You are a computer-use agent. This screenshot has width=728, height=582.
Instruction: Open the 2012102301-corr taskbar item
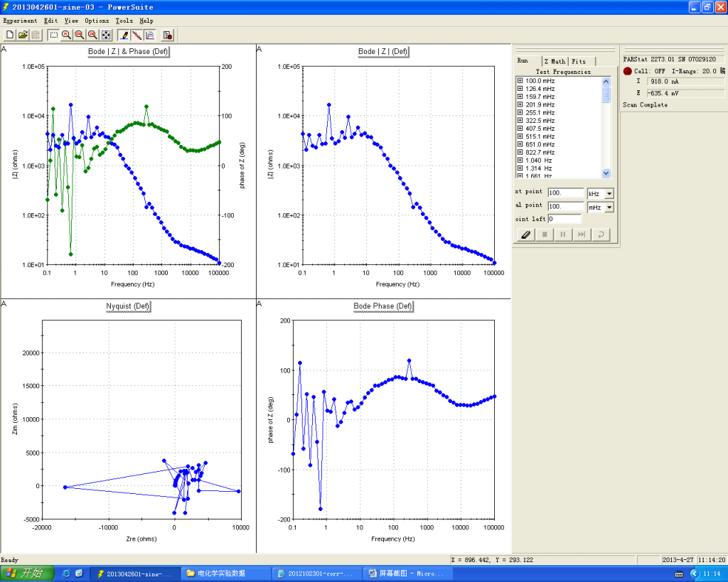(316, 574)
